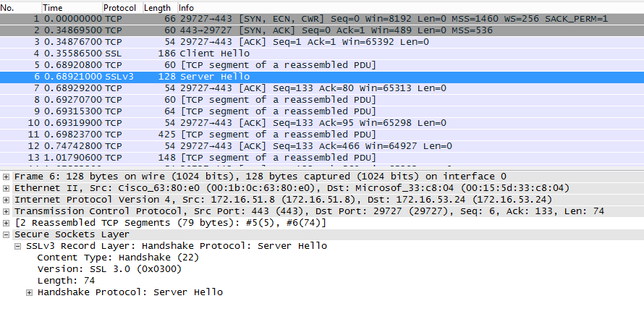Select packet 2 SYN, ACK row
Viewport: 644px width, 314px height.
coord(289,30)
